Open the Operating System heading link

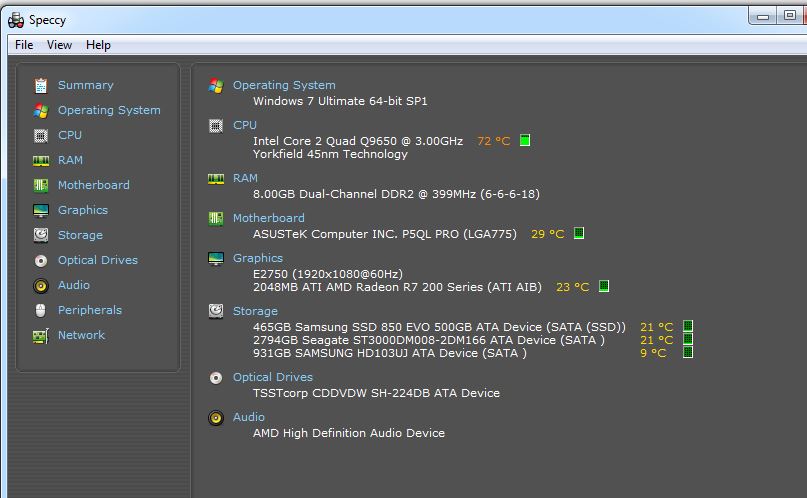pyautogui.click(x=284, y=85)
